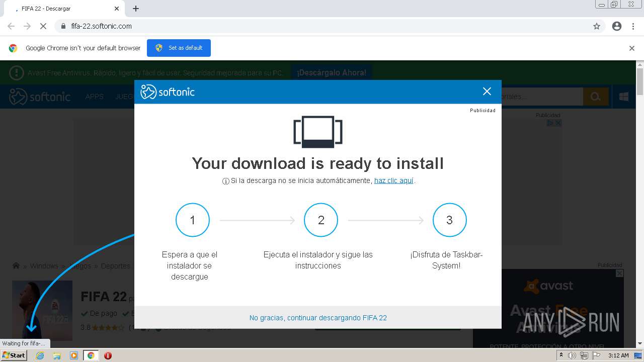
Task: Go back to previous page
Action: pos(11,26)
